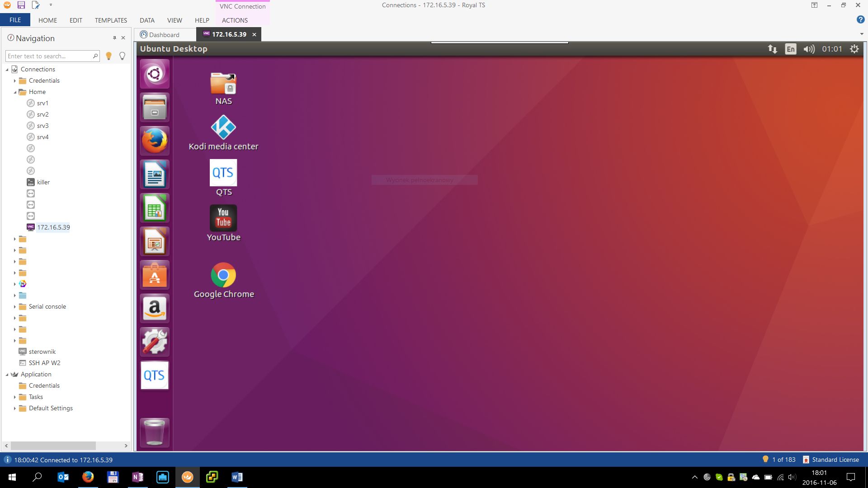Open the Files manager in Ubuntu launcher
The width and height of the screenshot is (868, 488).
pyautogui.click(x=155, y=107)
